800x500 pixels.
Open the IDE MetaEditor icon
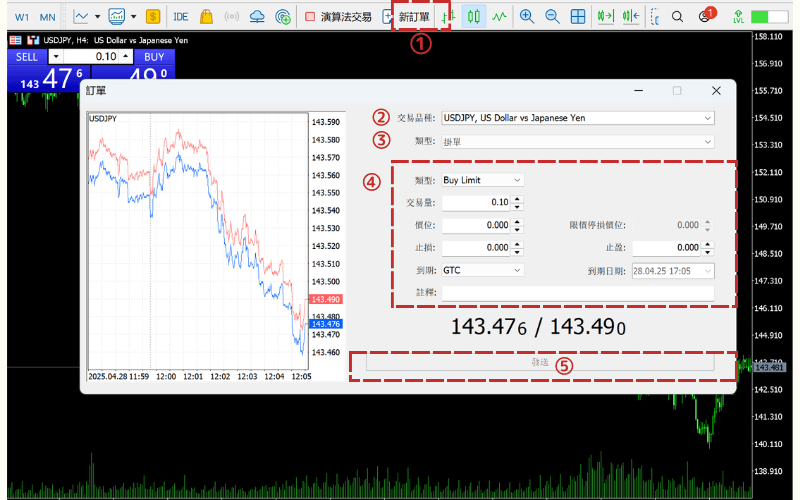[180, 16]
